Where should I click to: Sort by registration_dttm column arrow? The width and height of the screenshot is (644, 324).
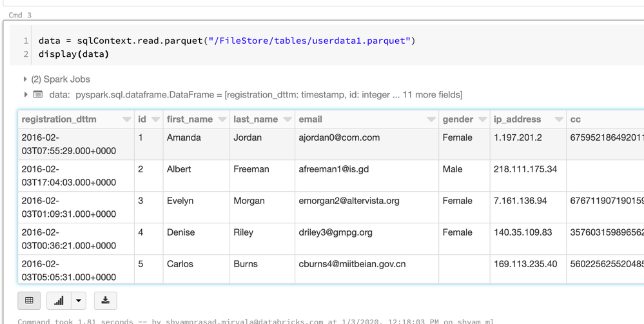click(x=126, y=120)
